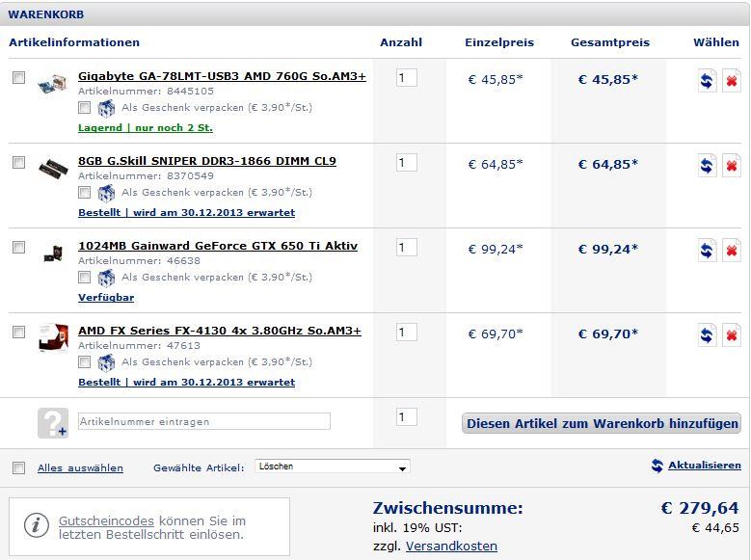Select the 8GB G.Skill SNIPER item checkbox
The image size is (751, 560).
click(18, 162)
